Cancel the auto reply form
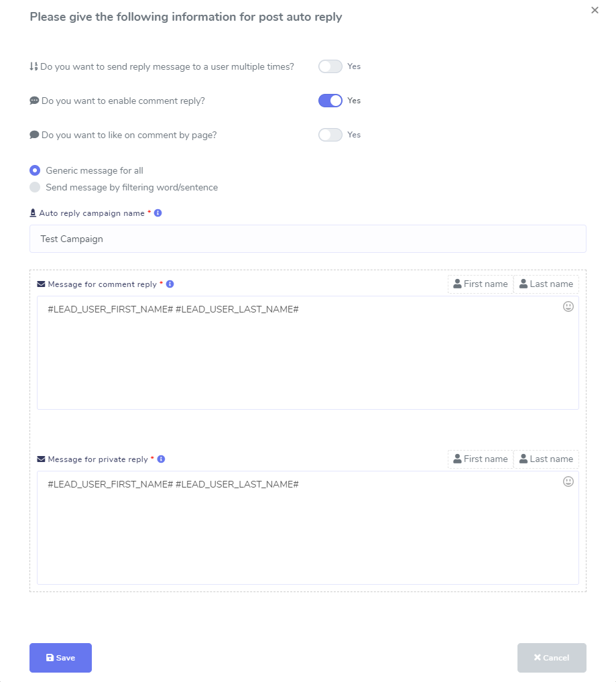 551,658
